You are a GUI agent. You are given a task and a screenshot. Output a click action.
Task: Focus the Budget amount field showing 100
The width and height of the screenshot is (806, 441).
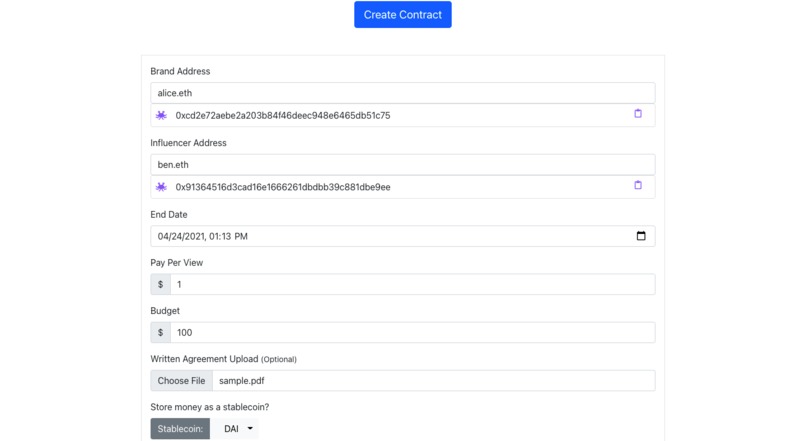pyautogui.click(x=413, y=333)
